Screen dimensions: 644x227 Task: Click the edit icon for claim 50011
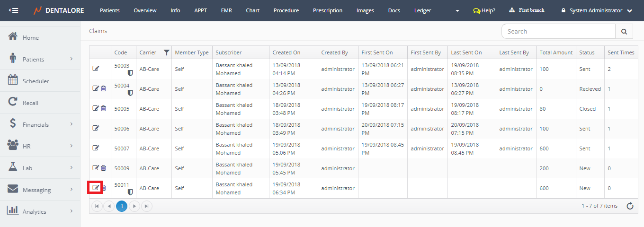click(x=96, y=188)
